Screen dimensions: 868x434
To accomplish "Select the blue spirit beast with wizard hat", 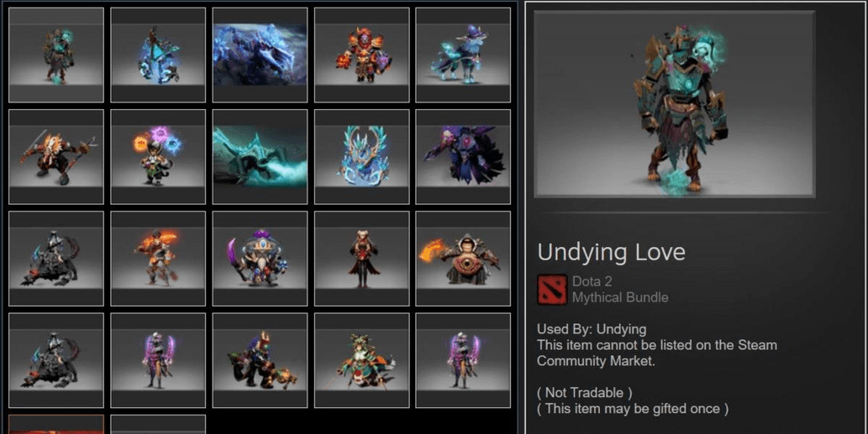I will (463, 55).
